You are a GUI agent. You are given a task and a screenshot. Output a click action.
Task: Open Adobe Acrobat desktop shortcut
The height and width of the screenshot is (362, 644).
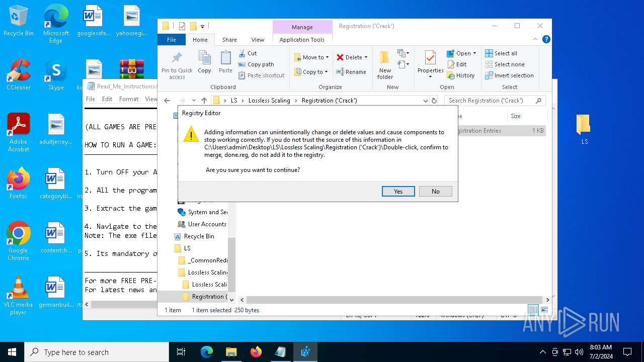click(19, 133)
